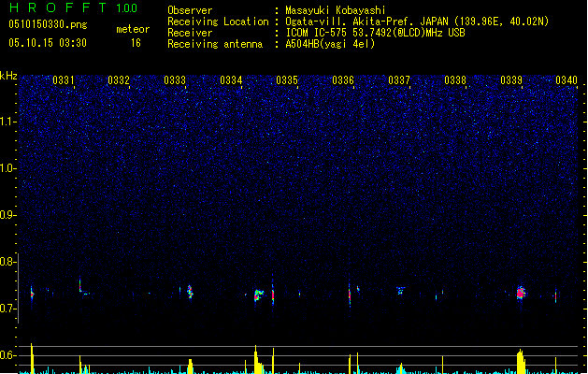Click the 0337 time marker
The height and width of the screenshot is (374, 588).
[x=399, y=80]
